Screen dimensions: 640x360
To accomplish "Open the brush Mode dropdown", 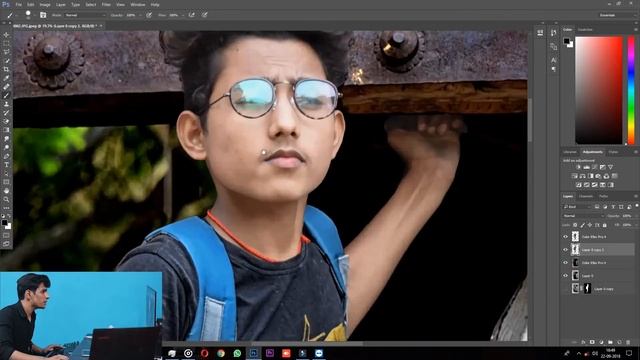I will click(x=85, y=15).
